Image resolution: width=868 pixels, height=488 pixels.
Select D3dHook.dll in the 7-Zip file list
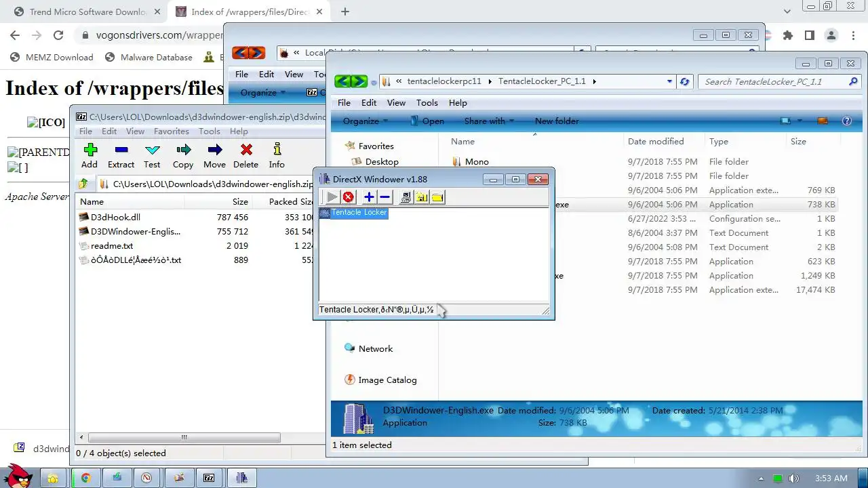pos(115,218)
